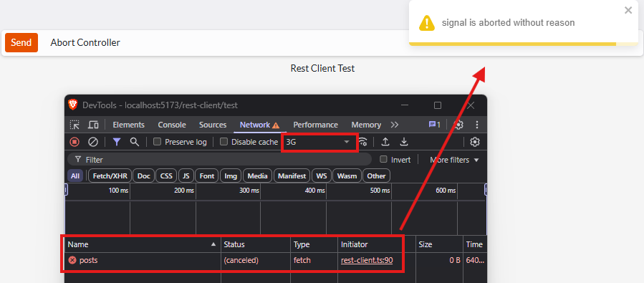The image size is (644, 283).
Task: Filter requests by Media
Action: (257, 176)
